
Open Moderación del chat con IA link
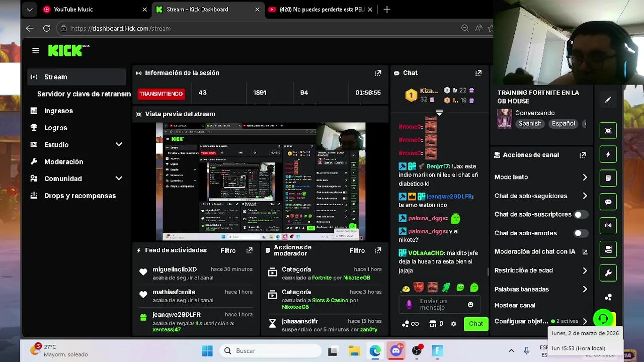tap(541, 252)
